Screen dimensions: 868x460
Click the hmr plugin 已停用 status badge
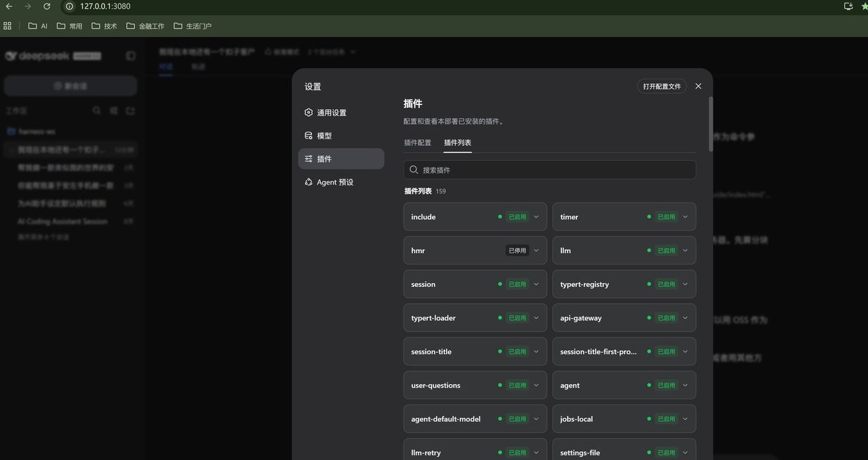[x=517, y=250]
